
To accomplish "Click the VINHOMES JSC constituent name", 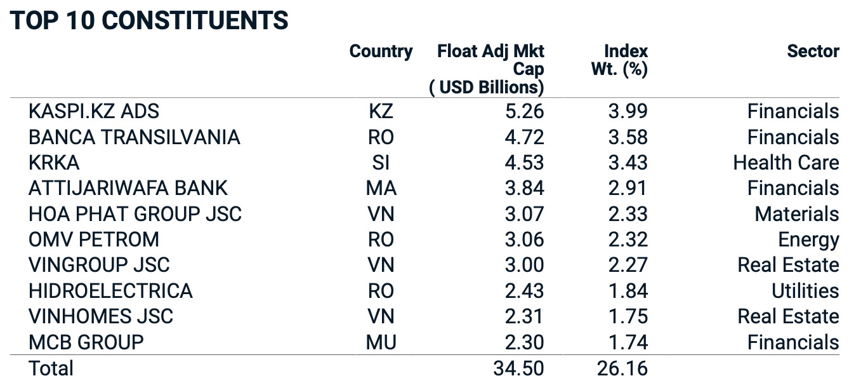I will coord(101,316).
